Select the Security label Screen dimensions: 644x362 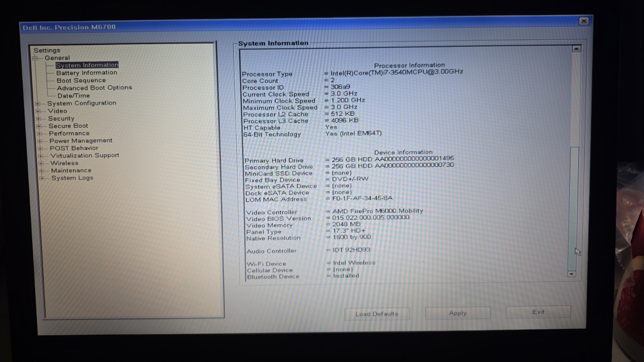click(x=61, y=119)
